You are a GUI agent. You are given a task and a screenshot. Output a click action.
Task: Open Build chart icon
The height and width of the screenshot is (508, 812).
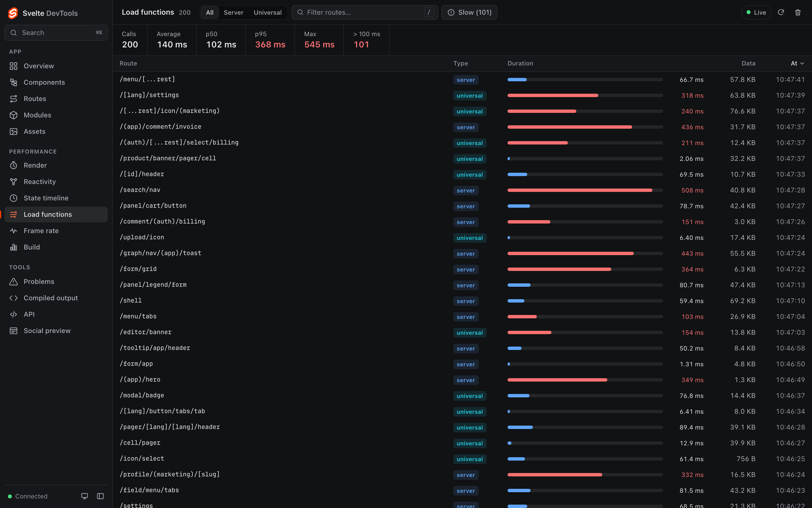tap(14, 247)
